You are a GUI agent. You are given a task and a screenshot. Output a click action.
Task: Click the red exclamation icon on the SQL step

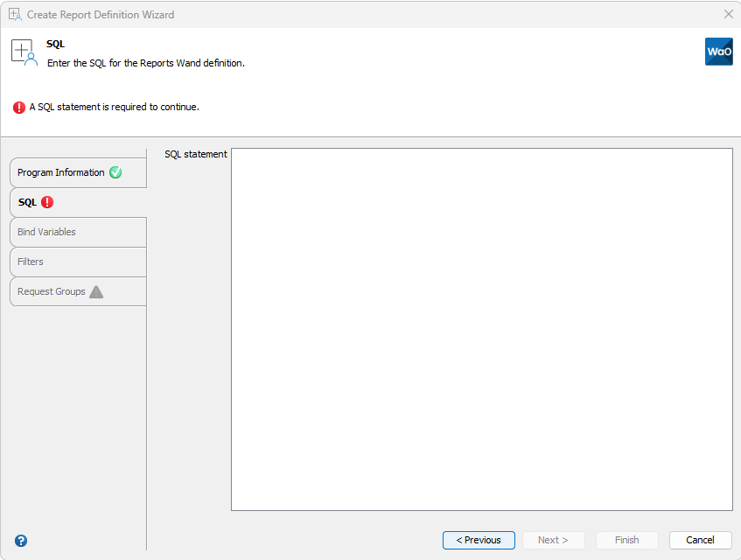point(47,202)
